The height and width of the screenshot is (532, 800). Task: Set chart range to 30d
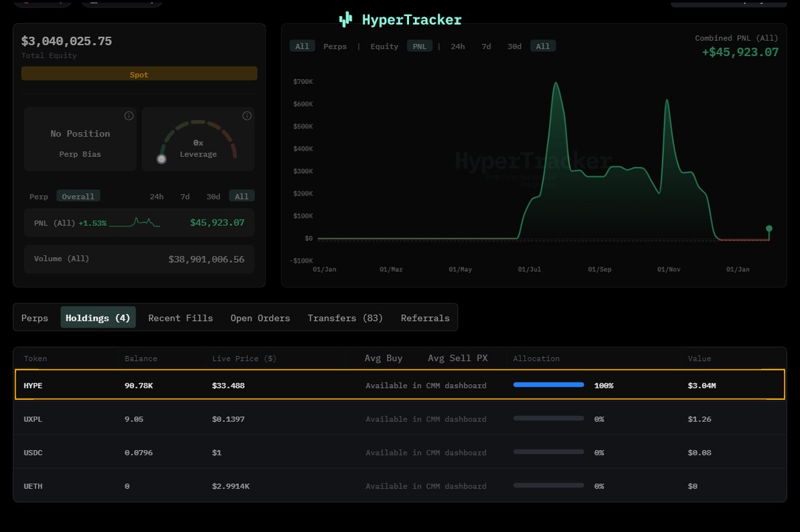(x=514, y=46)
